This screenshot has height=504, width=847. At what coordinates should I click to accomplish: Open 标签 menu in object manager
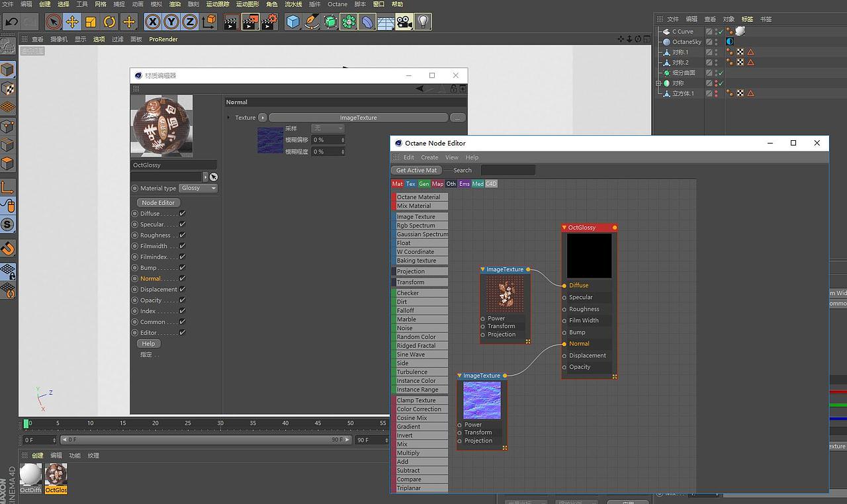point(747,19)
